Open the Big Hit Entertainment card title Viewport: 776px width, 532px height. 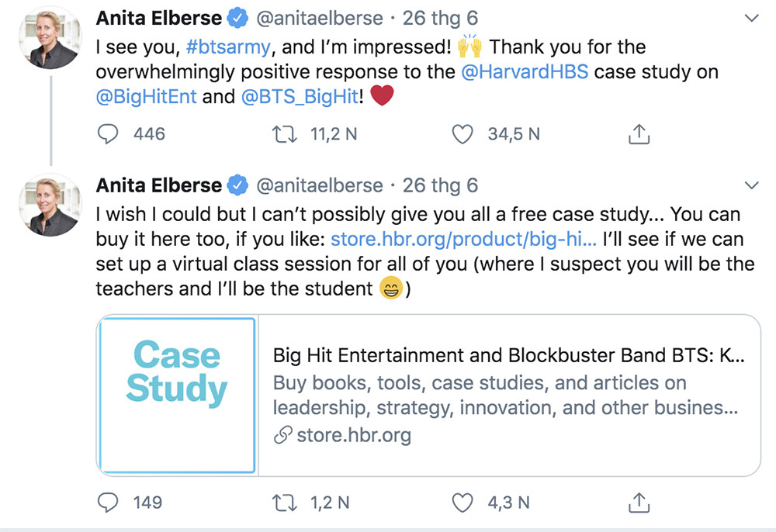(x=508, y=356)
